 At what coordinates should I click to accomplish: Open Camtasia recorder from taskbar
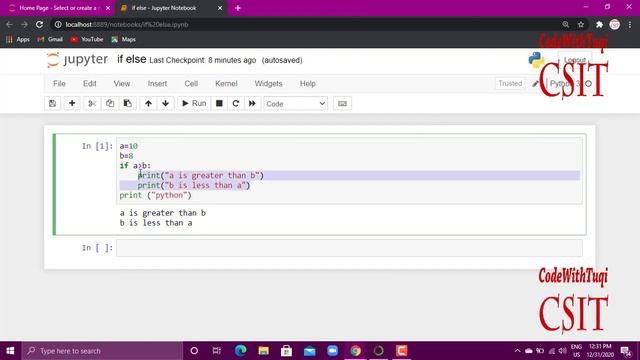[x=402, y=351]
